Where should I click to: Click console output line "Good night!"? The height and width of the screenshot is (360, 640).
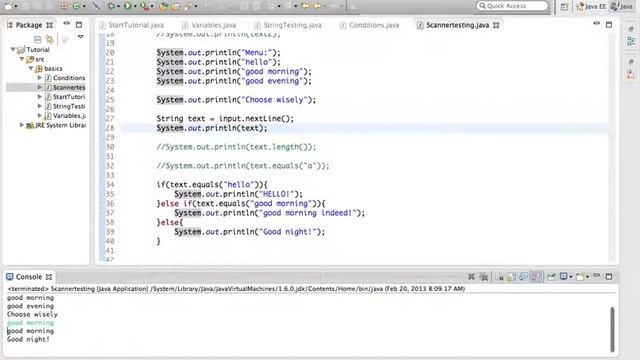[28, 339]
